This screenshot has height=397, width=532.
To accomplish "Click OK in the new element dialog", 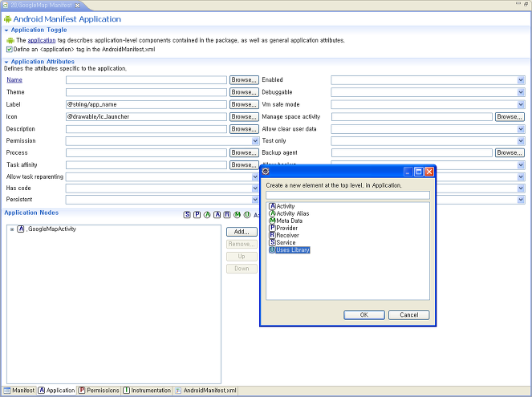I will [364, 315].
